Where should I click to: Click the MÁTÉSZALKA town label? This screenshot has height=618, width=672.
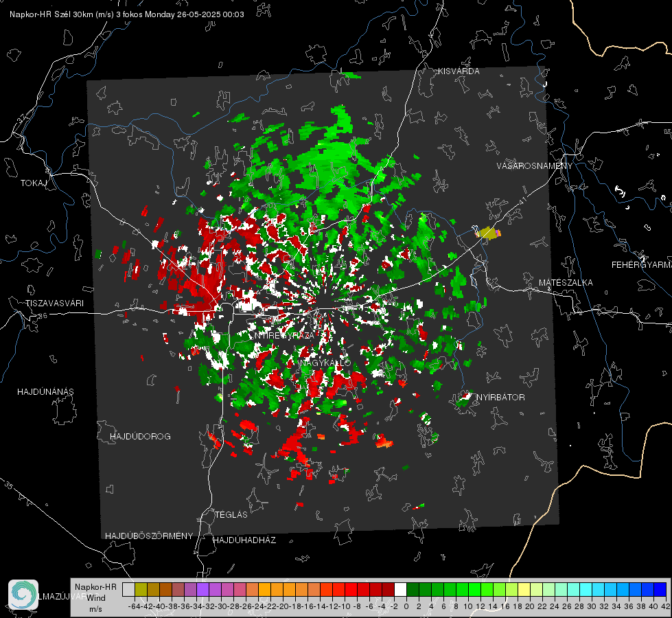(x=566, y=283)
